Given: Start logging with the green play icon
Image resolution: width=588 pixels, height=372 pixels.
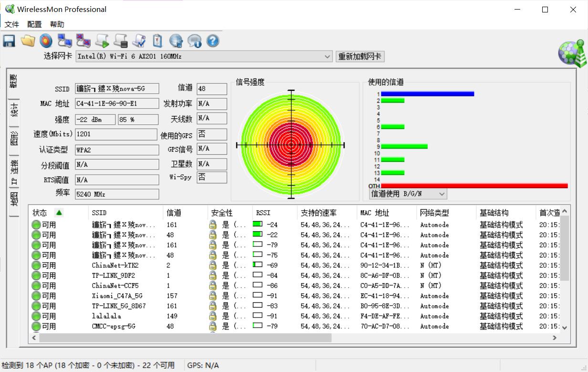Looking at the screenshot, I should (102, 41).
